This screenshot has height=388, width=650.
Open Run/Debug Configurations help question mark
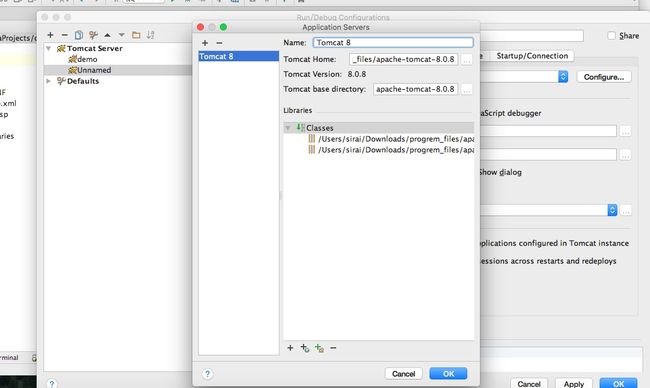click(x=51, y=383)
